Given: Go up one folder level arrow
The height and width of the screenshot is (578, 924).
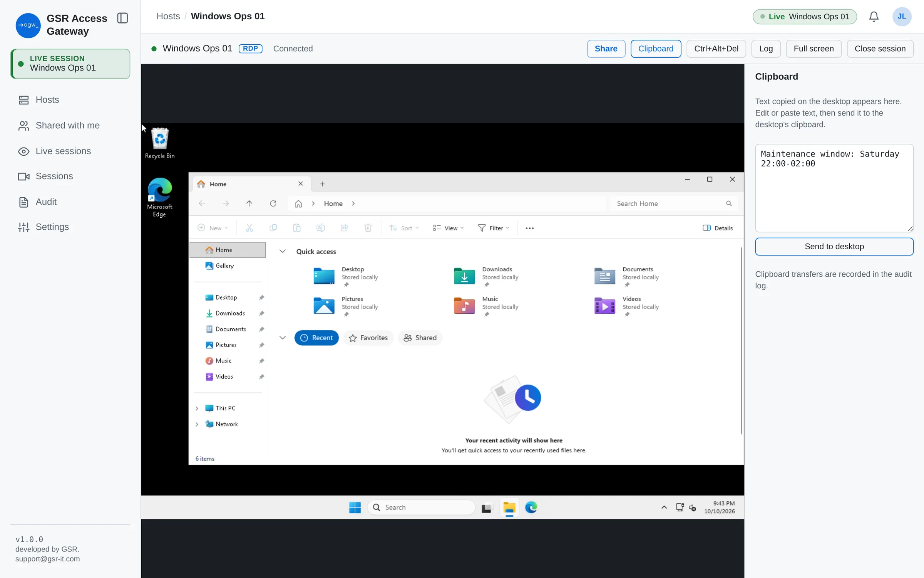Looking at the screenshot, I should (249, 203).
